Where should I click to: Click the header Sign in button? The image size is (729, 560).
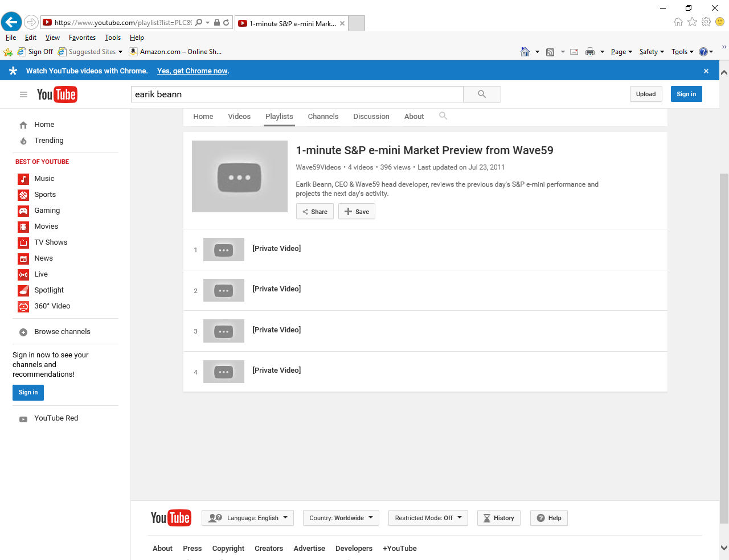pyautogui.click(x=686, y=94)
